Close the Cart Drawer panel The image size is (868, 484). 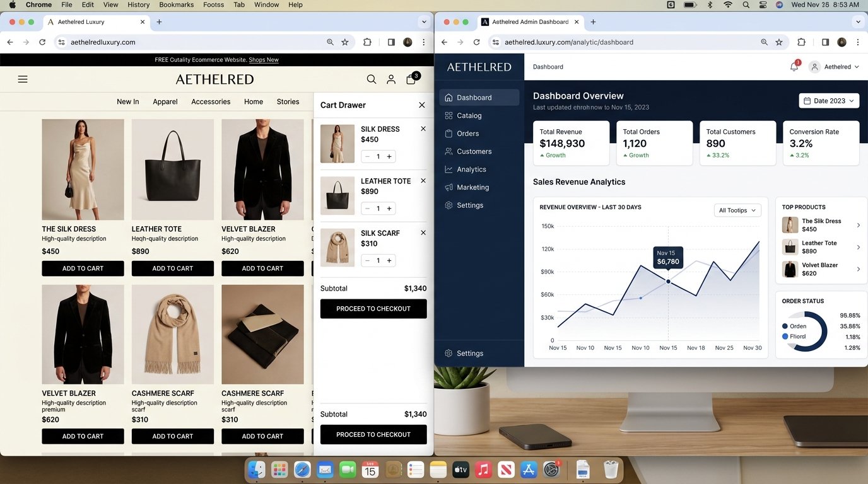point(422,105)
